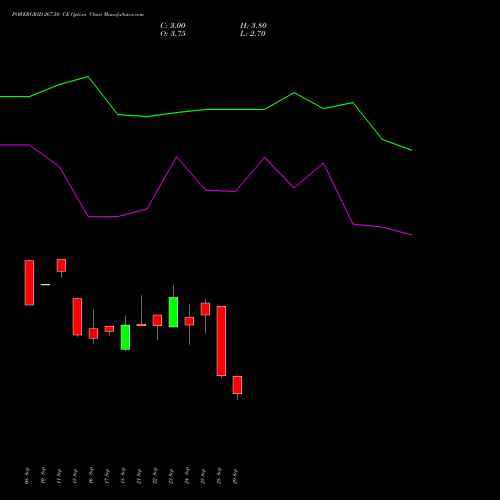Click the red candle for 15 Sep

tap(77, 317)
